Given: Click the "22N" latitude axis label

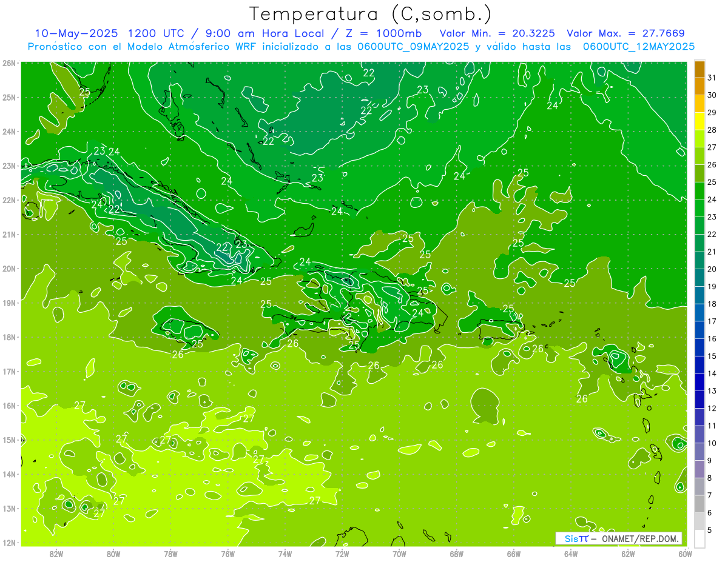Looking at the screenshot, I should coord(9,200).
